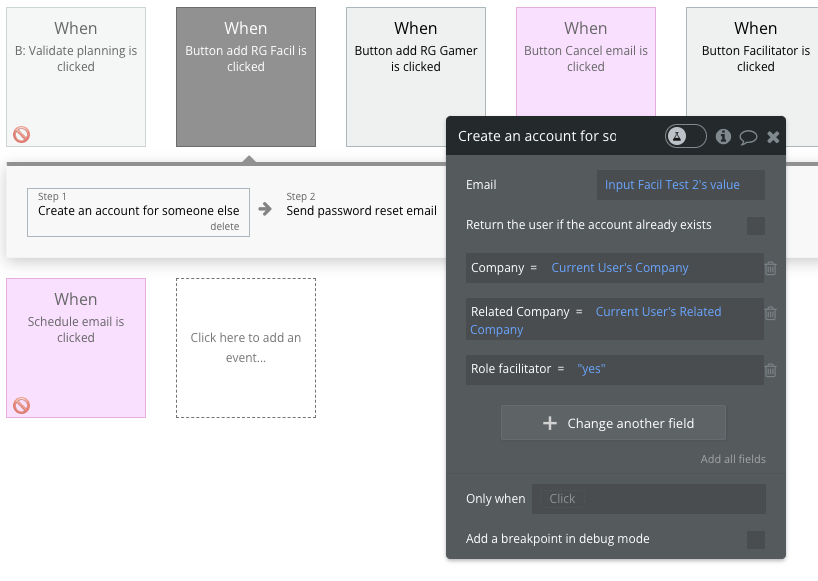
Task: Delete the Company field with trash icon
Action: [771, 268]
